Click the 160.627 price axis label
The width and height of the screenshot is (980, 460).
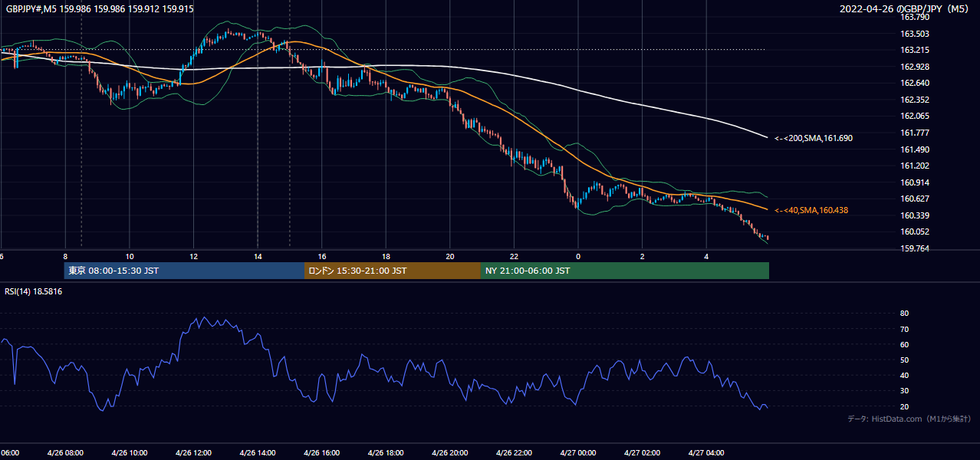coord(915,199)
